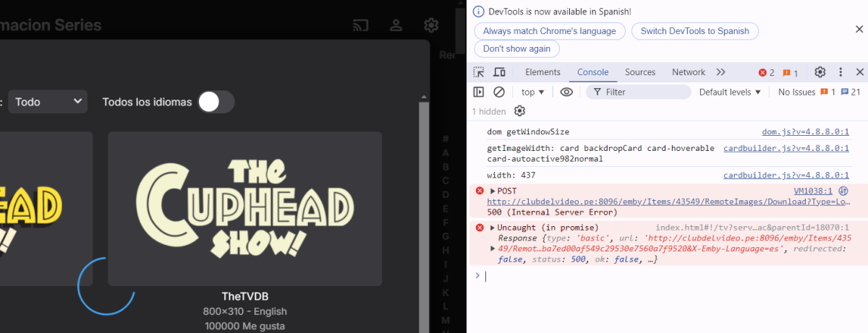The height and width of the screenshot is (333, 868).
Task: Open the 'Default levels' dropdown
Action: coord(730,92)
